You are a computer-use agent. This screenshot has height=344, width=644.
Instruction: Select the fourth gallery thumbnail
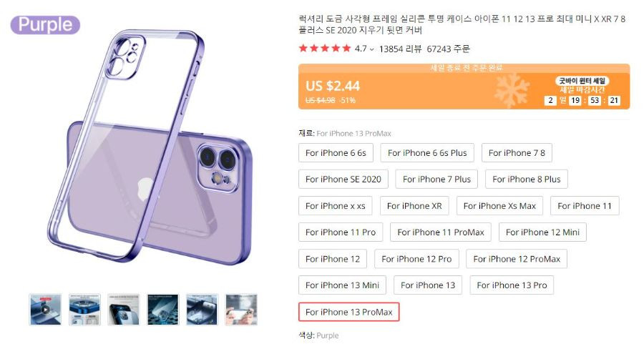tap(163, 310)
